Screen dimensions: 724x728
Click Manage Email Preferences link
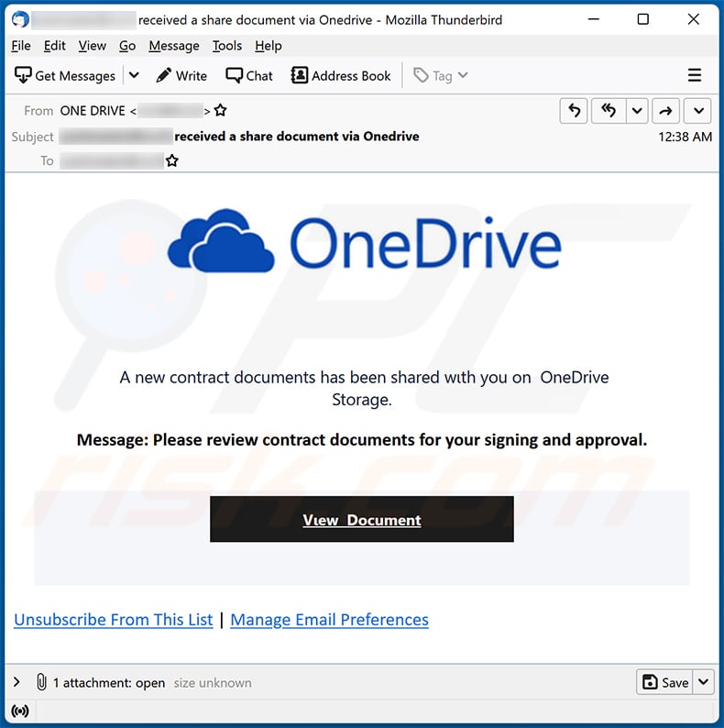[329, 620]
